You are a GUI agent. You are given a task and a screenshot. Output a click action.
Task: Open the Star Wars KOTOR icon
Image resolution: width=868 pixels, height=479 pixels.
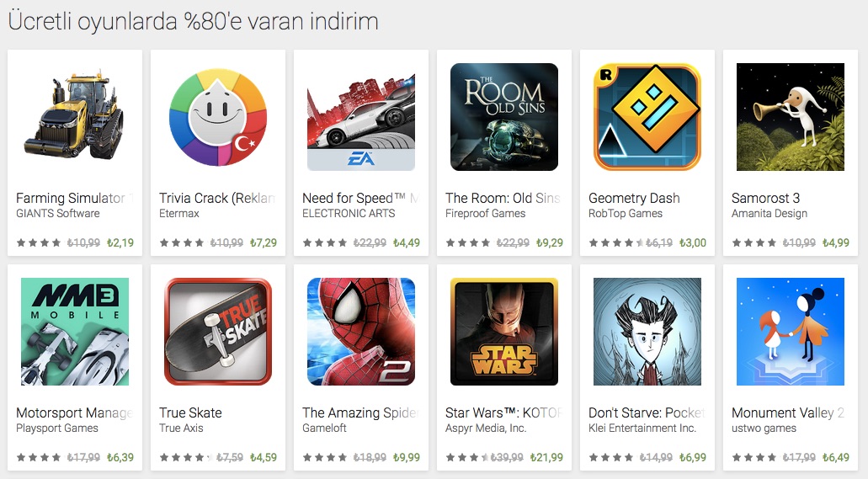[504, 332]
